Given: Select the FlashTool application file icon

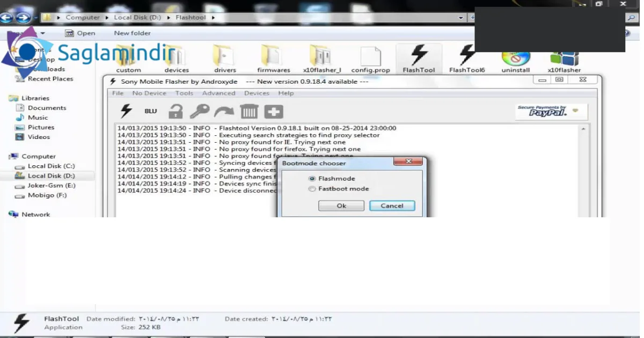Looking at the screenshot, I should (x=419, y=59).
